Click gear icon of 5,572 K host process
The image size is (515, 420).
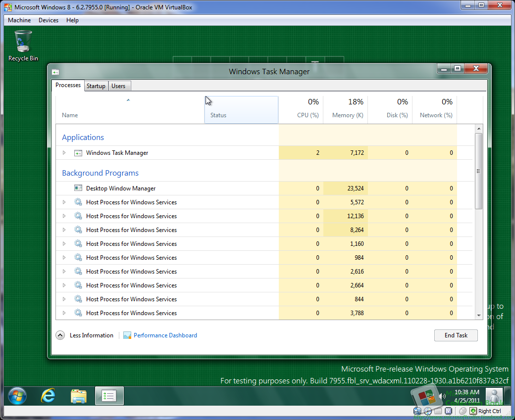click(x=78, y=202)
